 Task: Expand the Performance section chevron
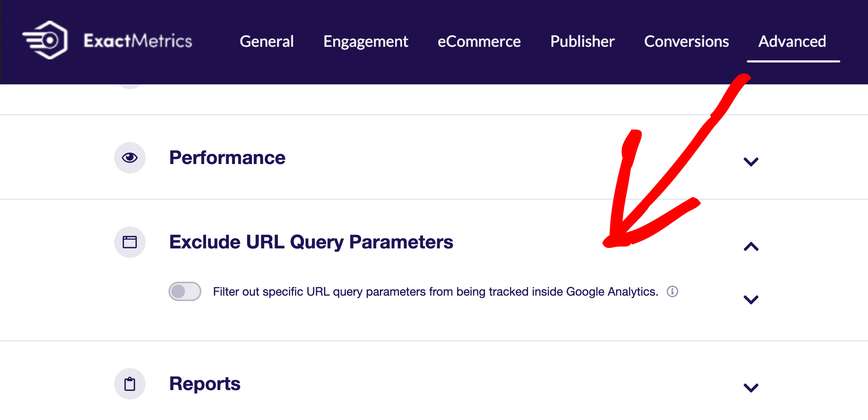pos(751,162)
